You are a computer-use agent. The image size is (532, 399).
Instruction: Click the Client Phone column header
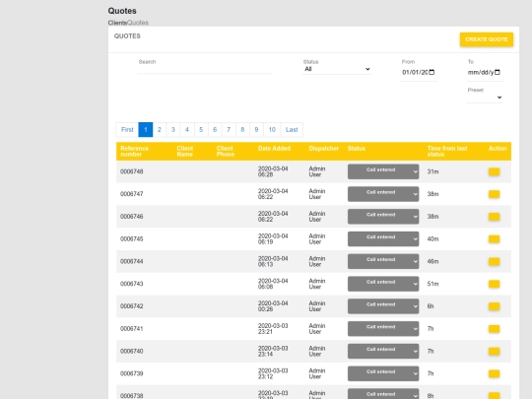tap(226, 152)
